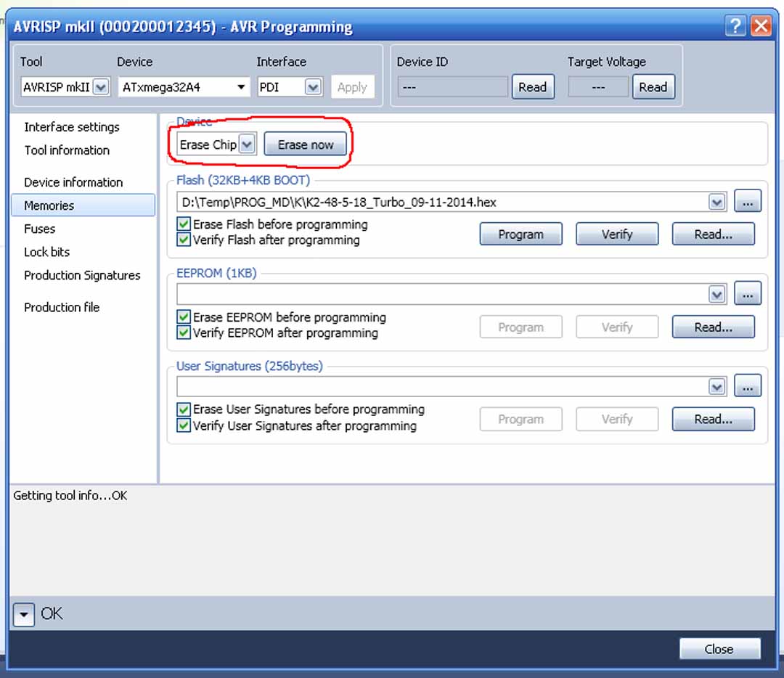Open the Lock bits page
784x678 pixels.
[47, 252]
